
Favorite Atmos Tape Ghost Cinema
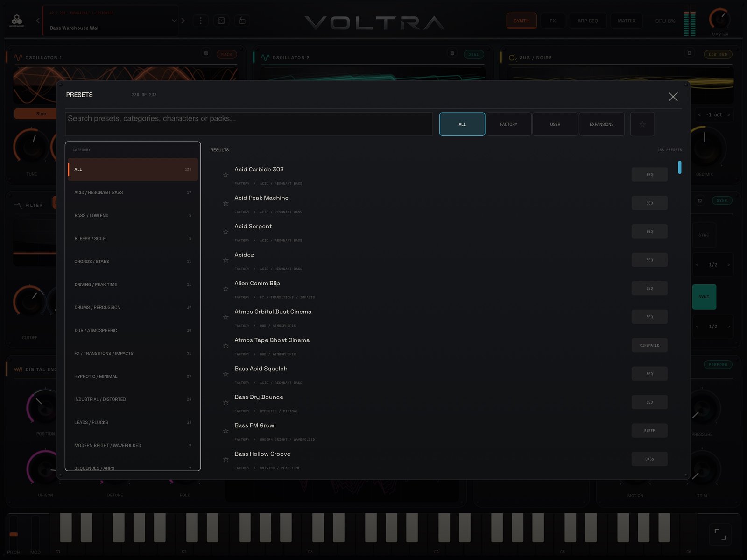coord(226,346)
